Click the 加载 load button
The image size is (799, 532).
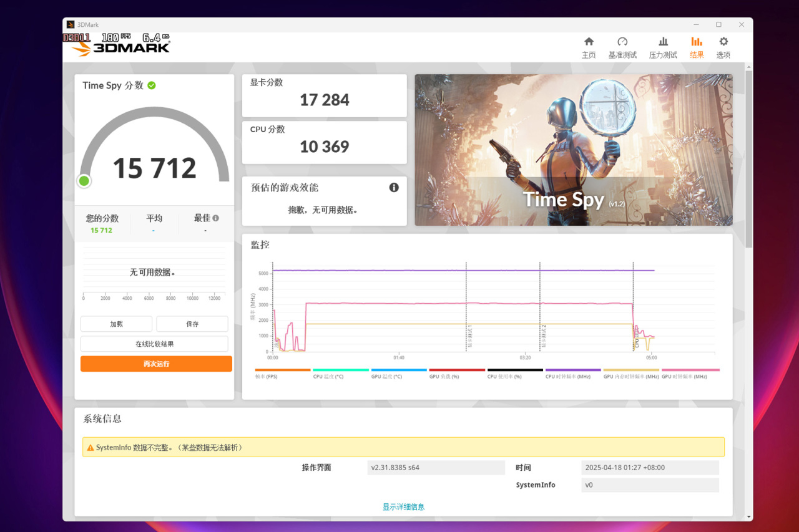tap(116, 324)
